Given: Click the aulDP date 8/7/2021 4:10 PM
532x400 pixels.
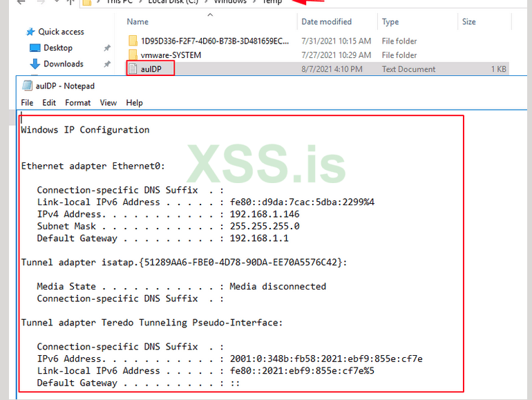Looking at the screenshot, I should [x=332, y=69].
